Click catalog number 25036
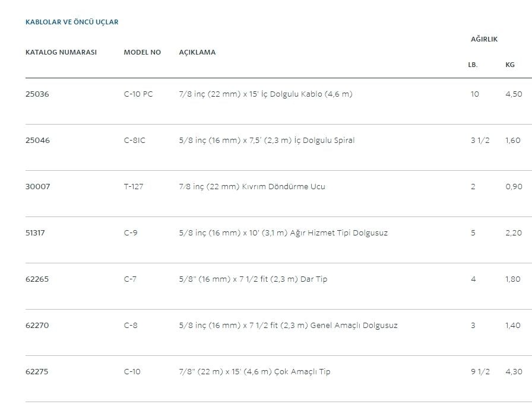The width and height of the screenshot is (532, 414). coord(37,94)
